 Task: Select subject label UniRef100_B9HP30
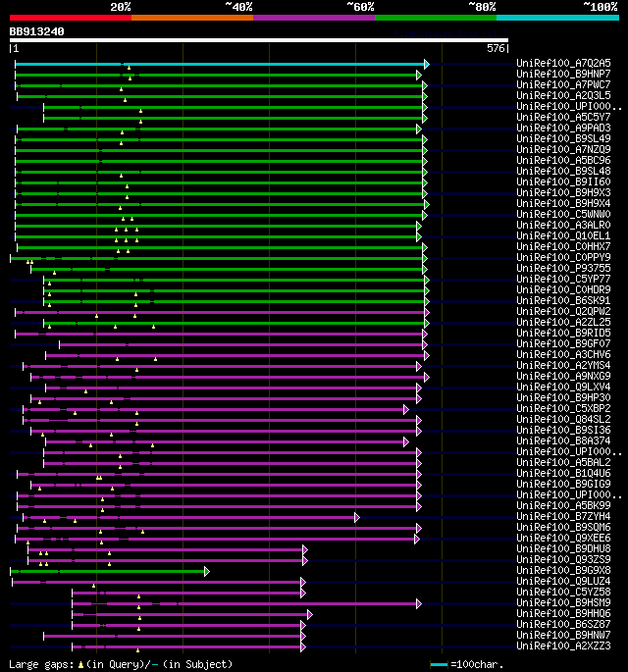(x=563, y=397)
